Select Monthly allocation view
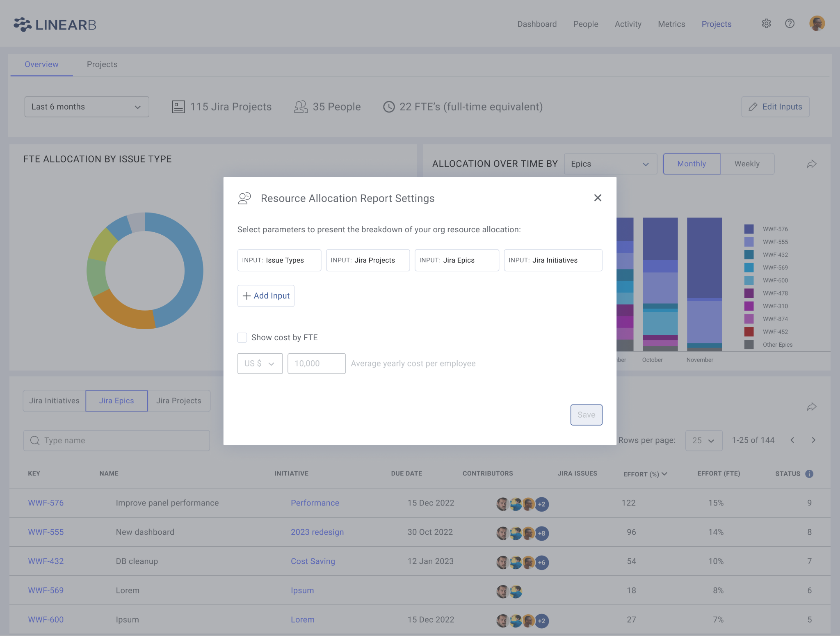This screenshot has height=636, width=840. 691,164
